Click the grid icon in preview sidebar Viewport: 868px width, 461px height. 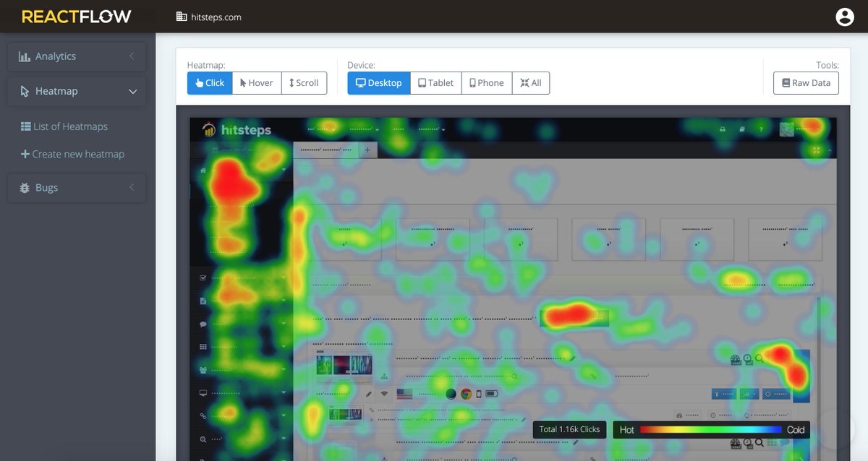pos(203,347)
